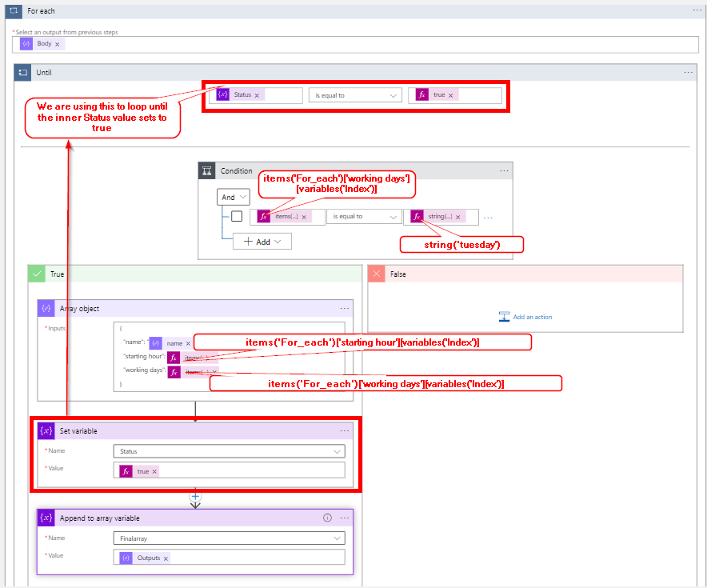
Task: Click the Condition card title
Action: (236, 171)
